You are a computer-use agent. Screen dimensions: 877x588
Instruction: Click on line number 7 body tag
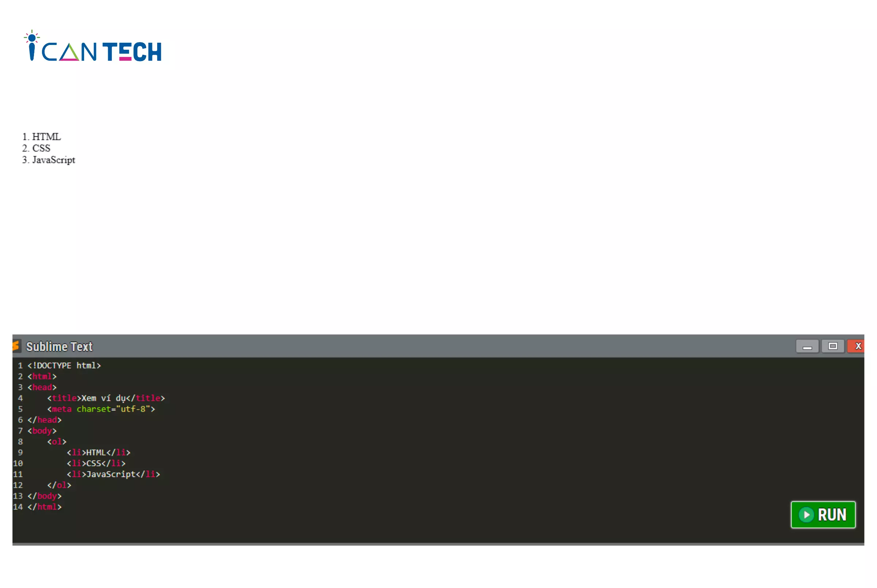click(x=41, y=430)
